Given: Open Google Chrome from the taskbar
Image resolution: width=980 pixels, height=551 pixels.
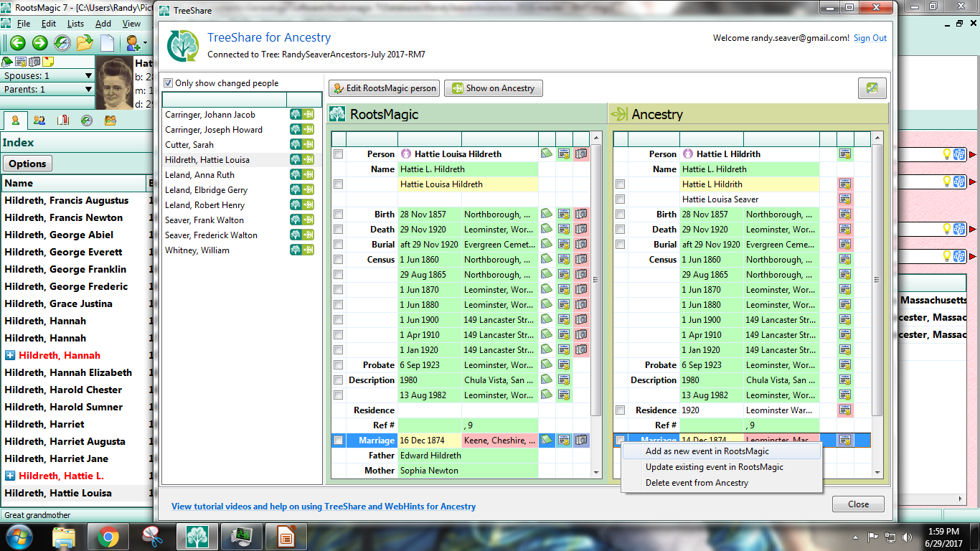Looking at the screenshot, I should click(x=108, y=537).
